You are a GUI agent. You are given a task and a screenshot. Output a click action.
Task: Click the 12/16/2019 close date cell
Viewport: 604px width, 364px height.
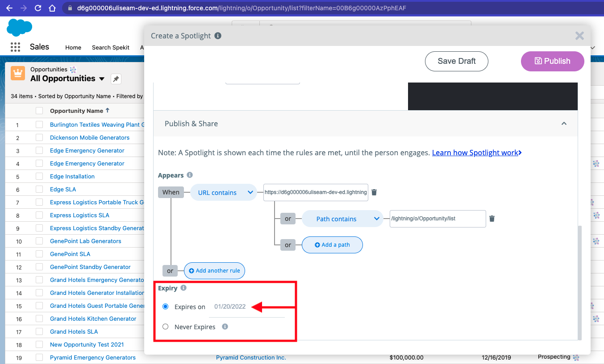[x=496, y=357]
